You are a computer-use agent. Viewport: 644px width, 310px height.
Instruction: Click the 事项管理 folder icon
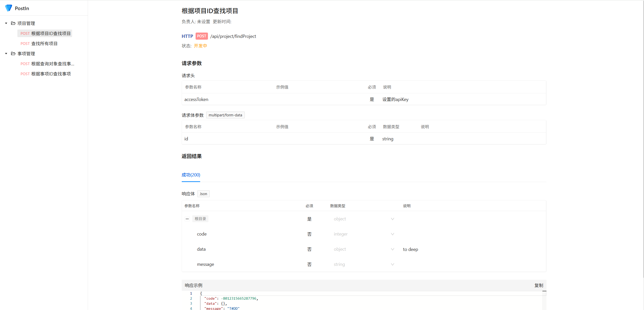tap(13, 54)
